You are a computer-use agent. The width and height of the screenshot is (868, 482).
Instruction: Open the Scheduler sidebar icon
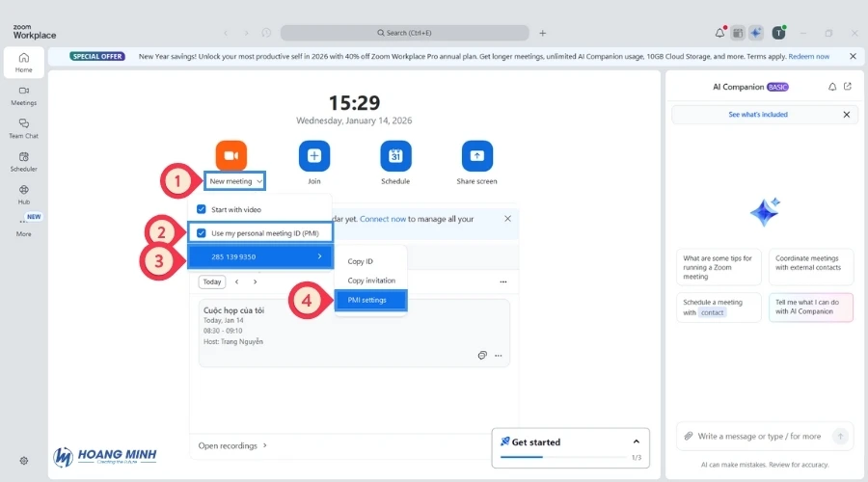23,160
